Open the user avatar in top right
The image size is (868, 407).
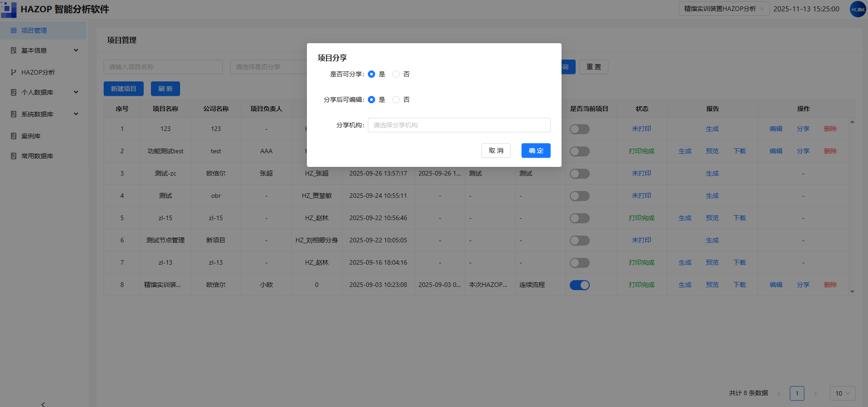click(858, 9)
